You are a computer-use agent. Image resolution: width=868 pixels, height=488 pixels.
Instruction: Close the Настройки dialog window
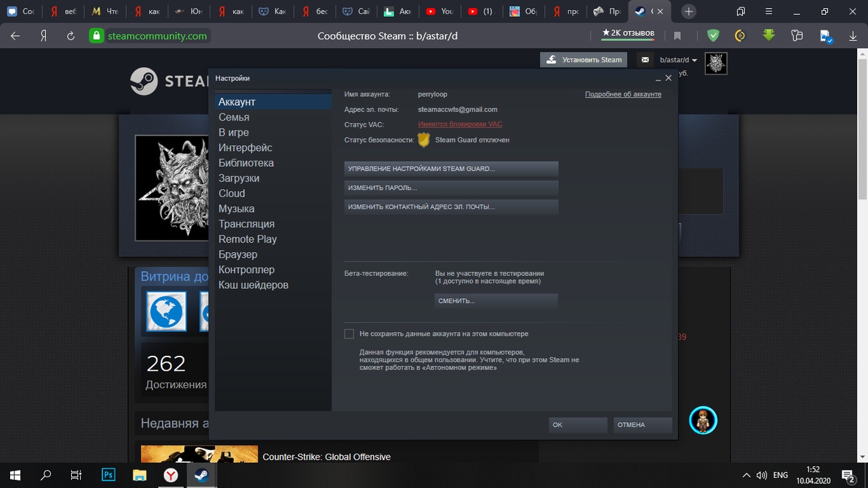668,78
